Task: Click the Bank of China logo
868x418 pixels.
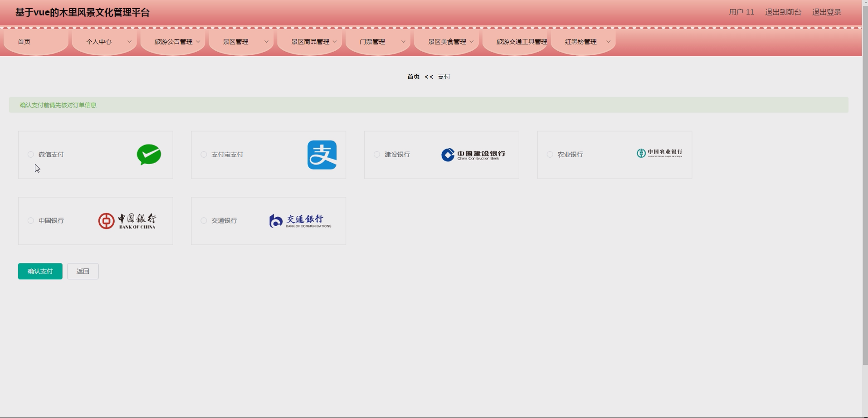Action: (127, 221)
